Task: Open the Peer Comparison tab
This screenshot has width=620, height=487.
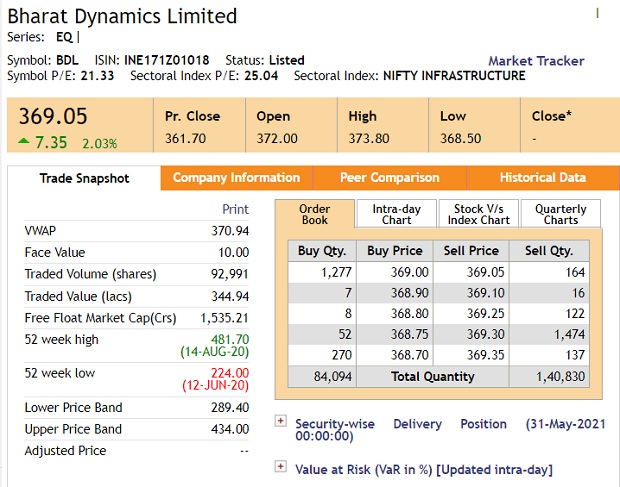Action: coord(389,177)
